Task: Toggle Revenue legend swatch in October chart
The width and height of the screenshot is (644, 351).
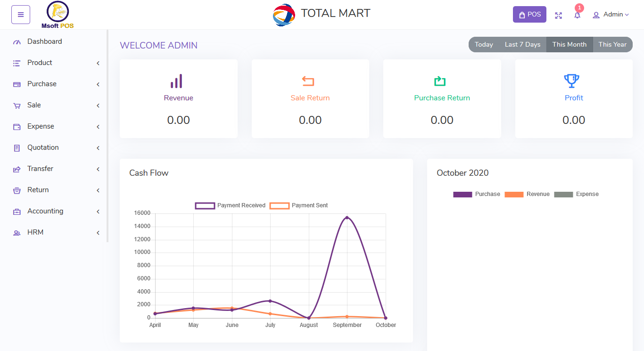Action: click(514, 195)
